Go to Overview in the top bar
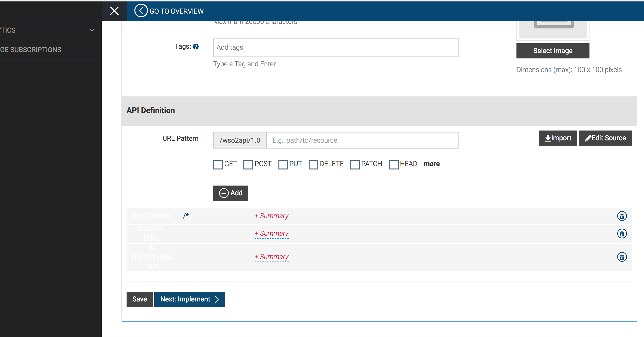This screenshot has height=337, width=644. pyautogui.click(x=176, y=11)
